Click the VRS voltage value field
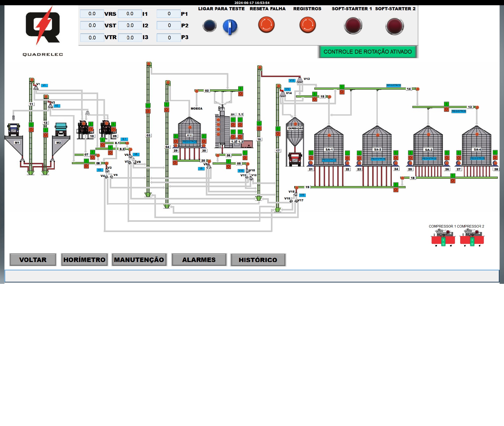This screenshot has width=504, height=426. 92,14
